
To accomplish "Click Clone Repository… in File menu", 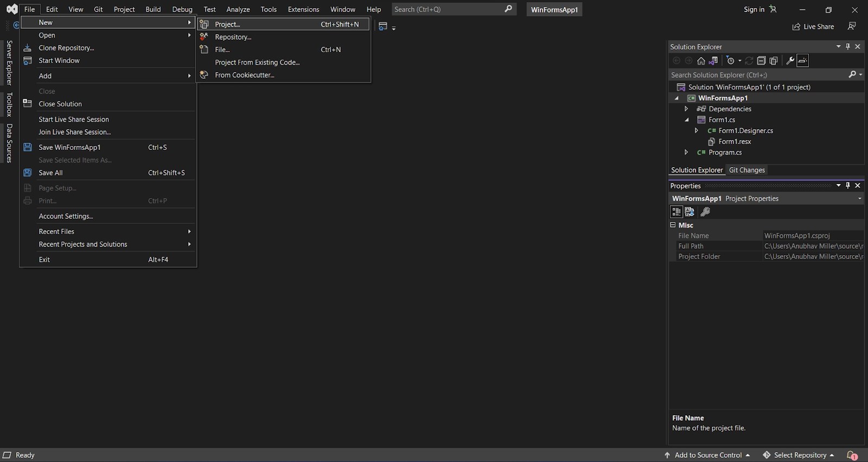I will click(x=108, y=48).
